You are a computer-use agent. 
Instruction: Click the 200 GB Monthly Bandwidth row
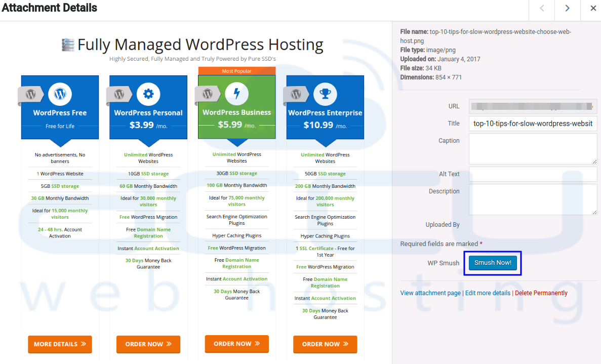coord(325,186)
